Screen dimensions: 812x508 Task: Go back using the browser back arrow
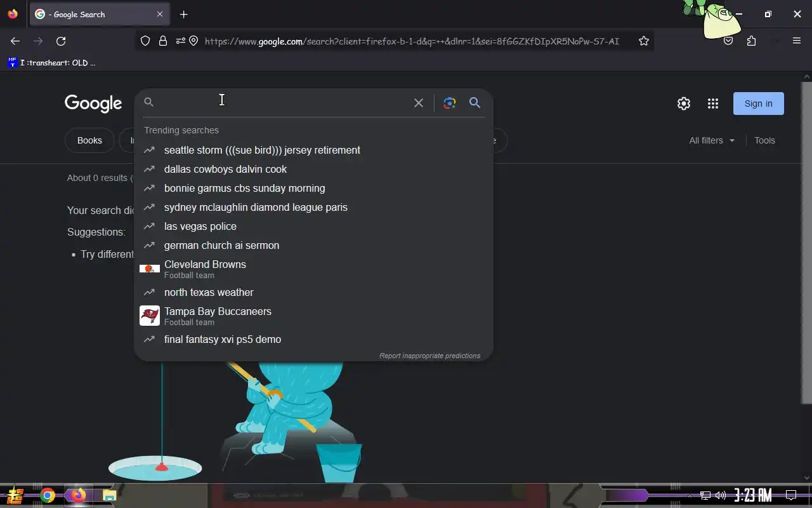(15, 41)
